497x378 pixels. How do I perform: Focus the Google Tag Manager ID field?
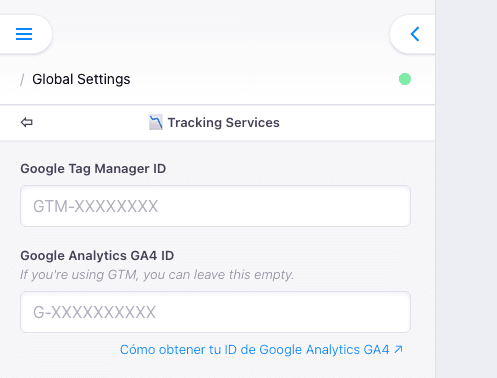point(215,206)
